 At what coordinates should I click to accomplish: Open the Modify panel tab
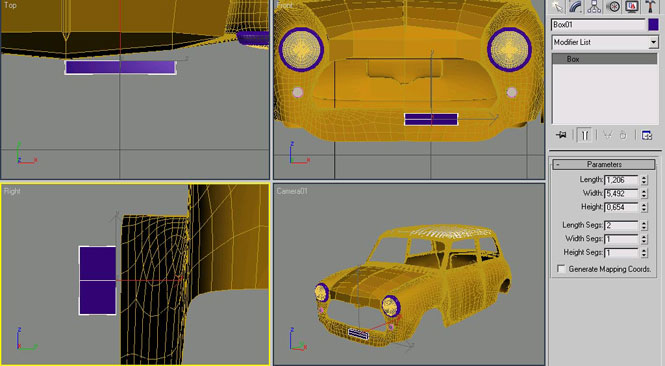coord(576,6)
